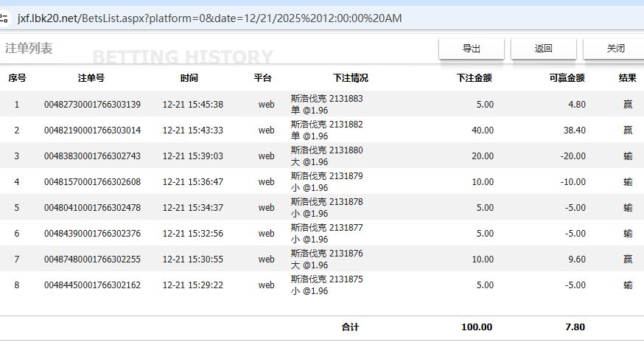Click the 注单号 column header

tap(91, 77)
